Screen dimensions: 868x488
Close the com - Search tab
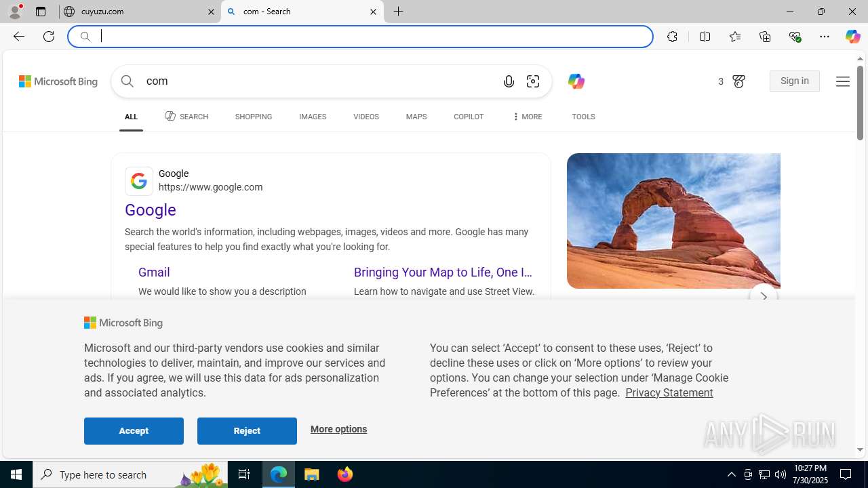pyautogui.click(x=373, y=12)
